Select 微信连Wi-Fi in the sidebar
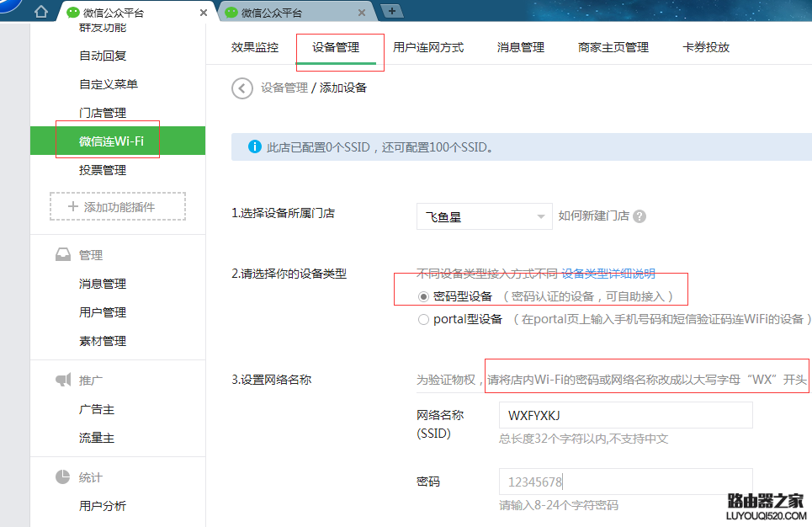This screenshot has height=527, width=812. coord(118,141)
